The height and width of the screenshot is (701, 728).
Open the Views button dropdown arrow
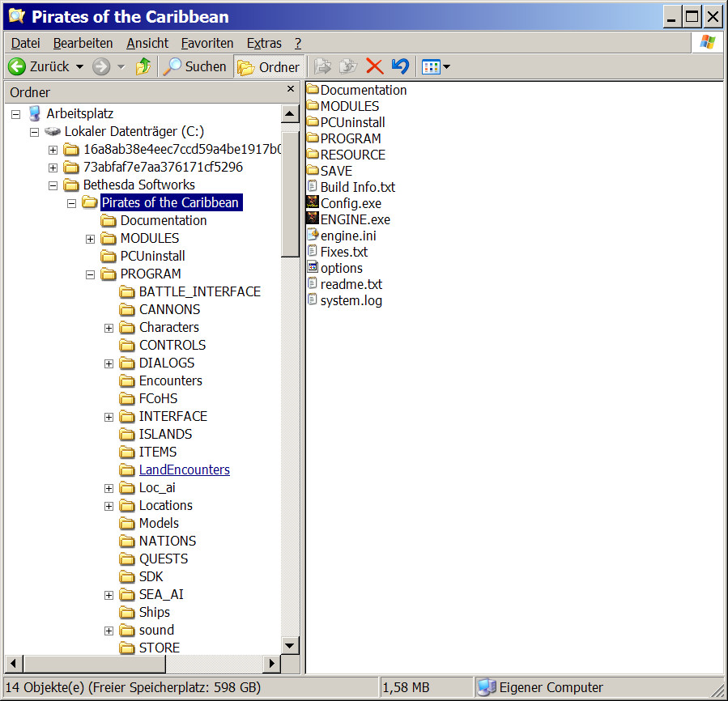click(x=447, y=67)
